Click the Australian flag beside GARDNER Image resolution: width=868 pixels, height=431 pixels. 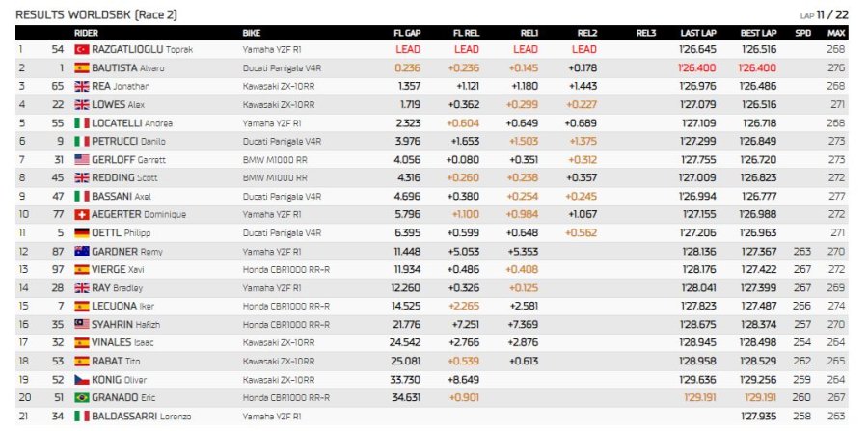point(81,252)
